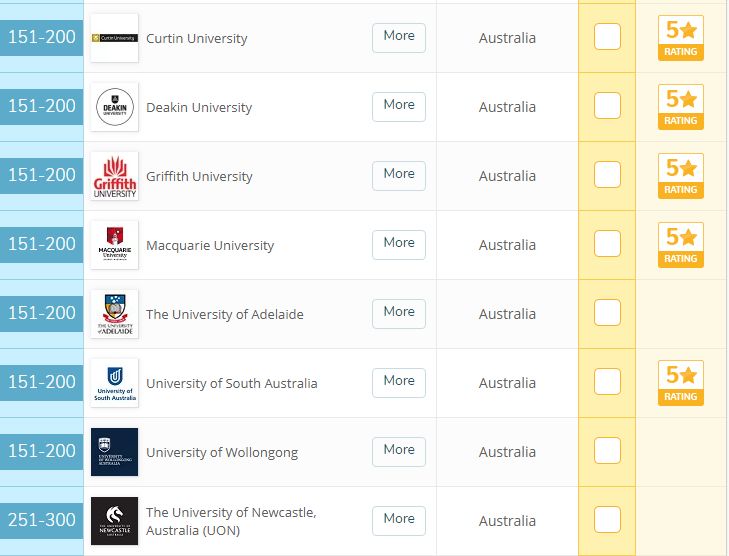Viewport: 729px width, 556px height.
Task: Click University of South Australia's 5-star rating badge
Action: pyautogui.click(x=681, y=383)
